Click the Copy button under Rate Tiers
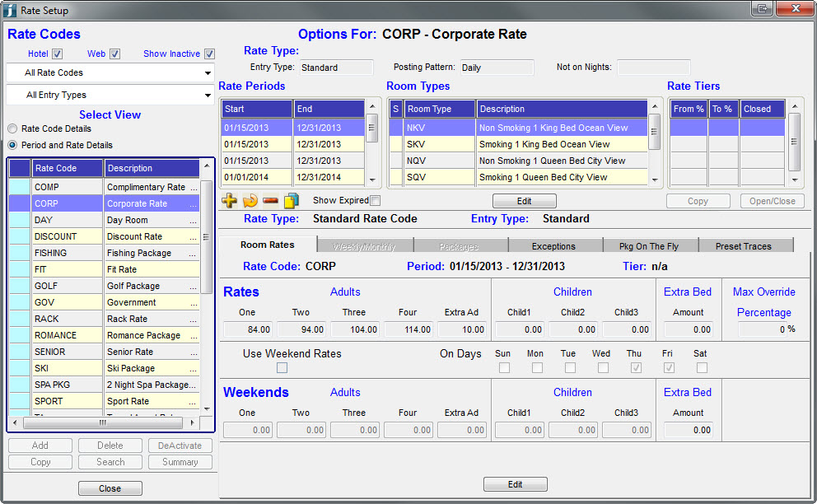The image size is (817, 504). (698, 201)
